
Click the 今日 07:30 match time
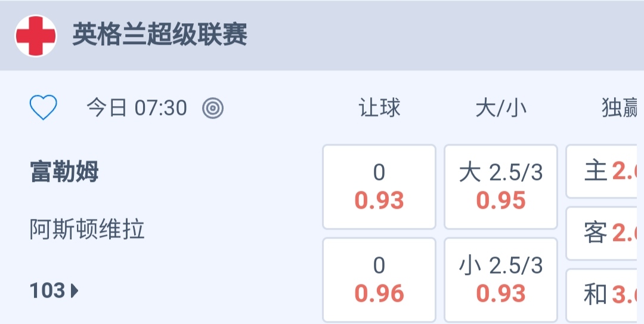[137, 108]
